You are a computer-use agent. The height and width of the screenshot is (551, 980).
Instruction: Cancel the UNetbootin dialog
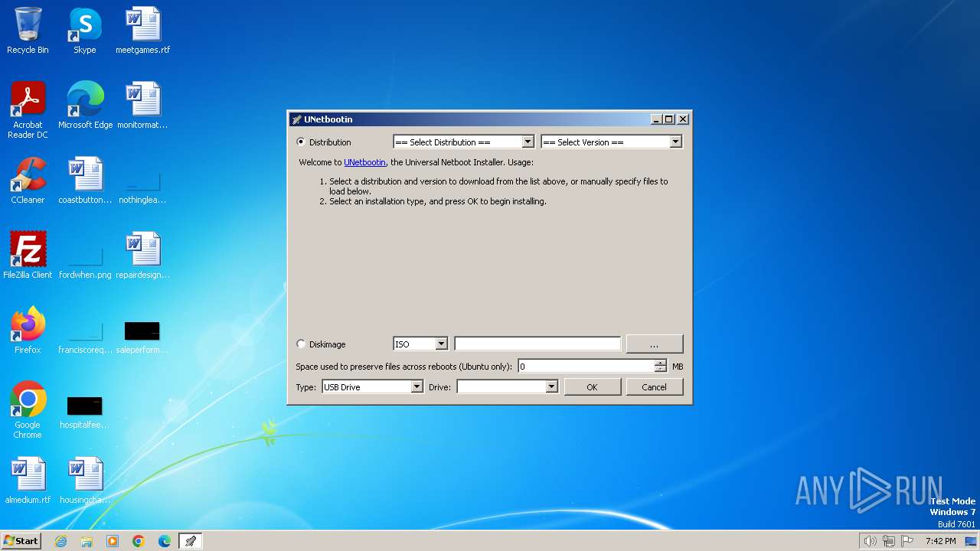tap(654, 386)
